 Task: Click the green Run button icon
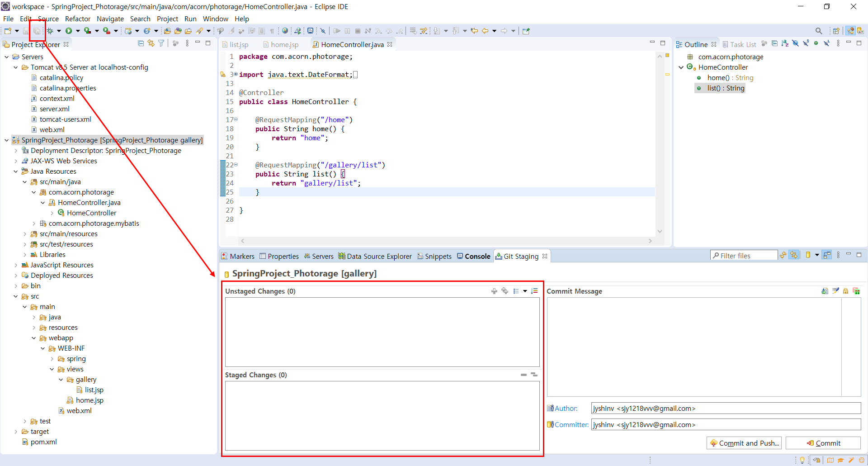coord(69,31)
